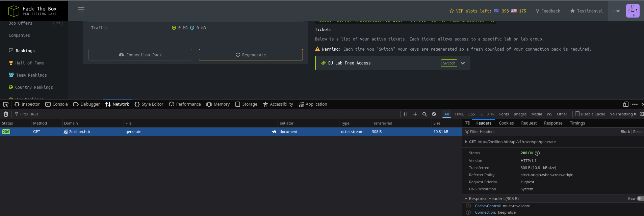Viewport: 644px width, 216px height.
Task: Click the Rankings chart icon in sidebar
Action: pos(11,51)
